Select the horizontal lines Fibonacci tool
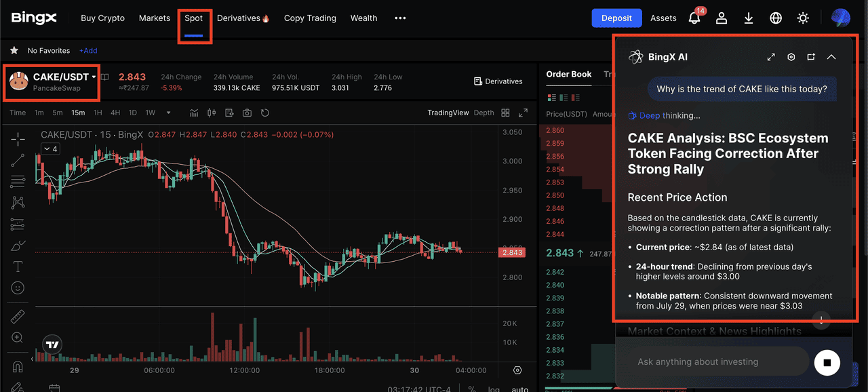This screenshot has width=868, height=392. click(x=18, y=181)
